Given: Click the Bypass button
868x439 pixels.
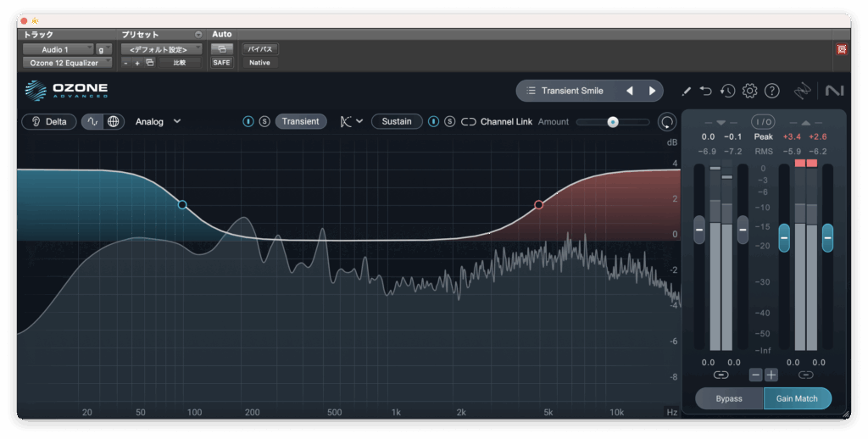Looking at the screenshot, I should click(729, 398).
